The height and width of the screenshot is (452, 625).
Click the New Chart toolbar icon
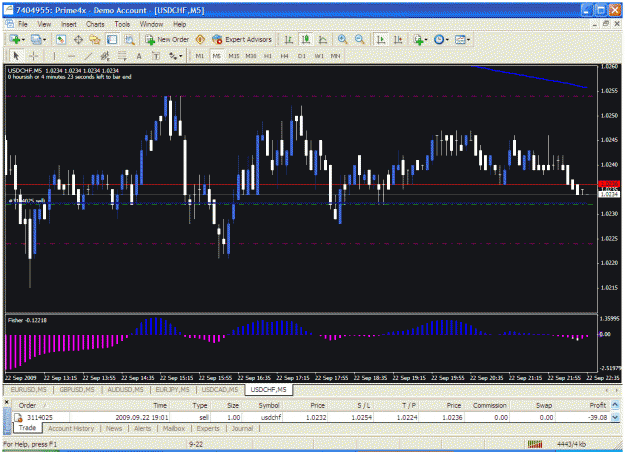[x=15, y=39]
